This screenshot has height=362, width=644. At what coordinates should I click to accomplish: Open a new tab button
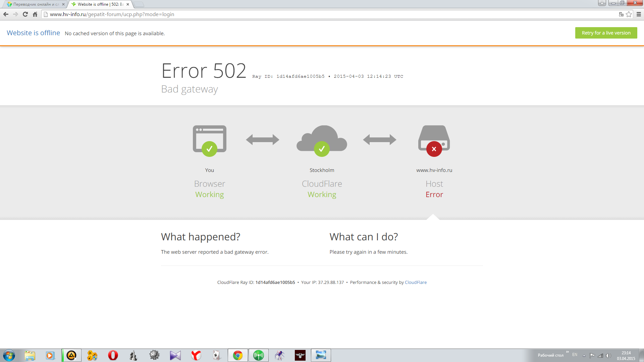(139, 4)
